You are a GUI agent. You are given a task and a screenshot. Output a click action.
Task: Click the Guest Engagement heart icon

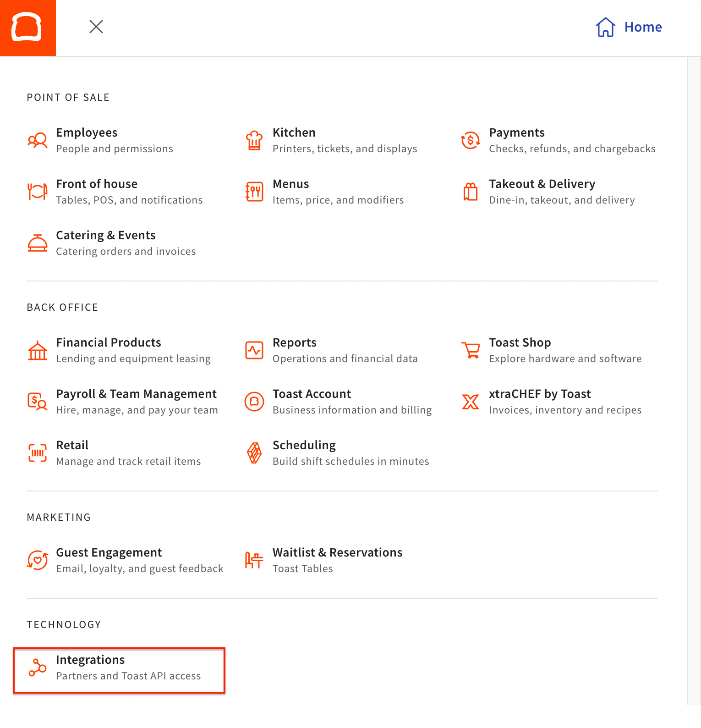point(38,560)
